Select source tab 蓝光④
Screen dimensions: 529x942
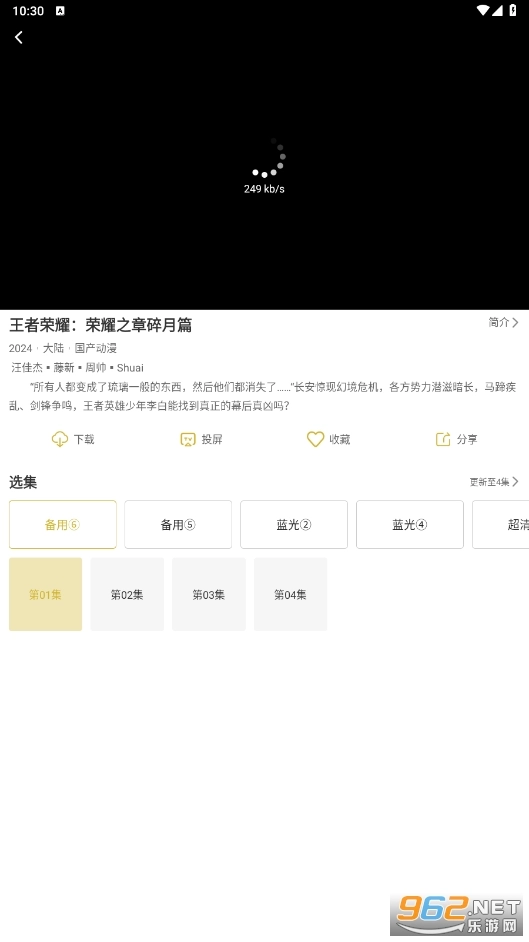click(x=410, y=524)
